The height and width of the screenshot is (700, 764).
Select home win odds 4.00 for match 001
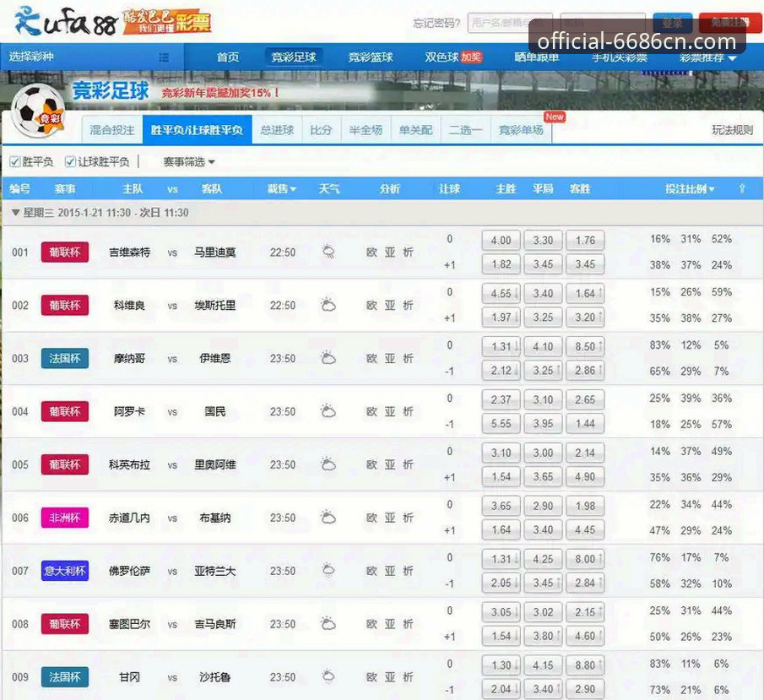(x=501, y=241)
